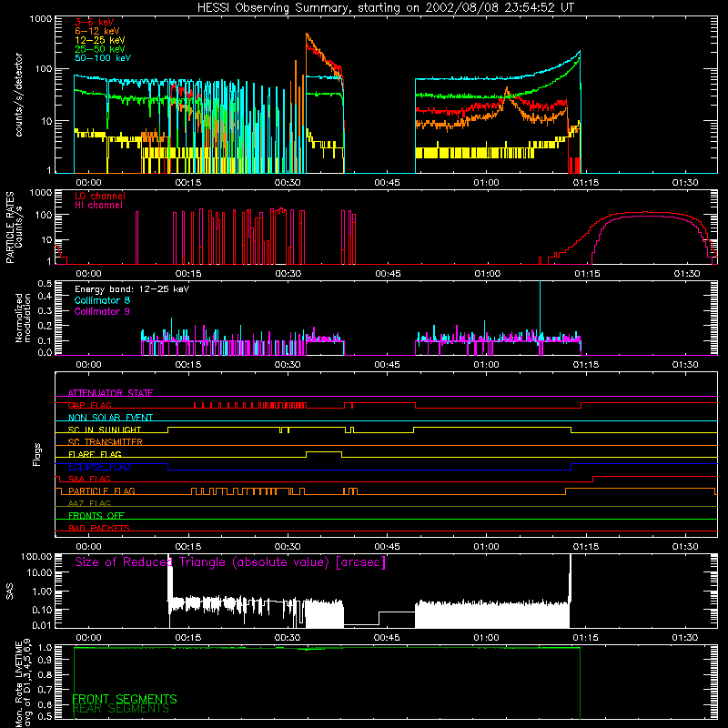Click the BAD PACKETS flag label
The image size is (728, 728).
pos(99,528)
